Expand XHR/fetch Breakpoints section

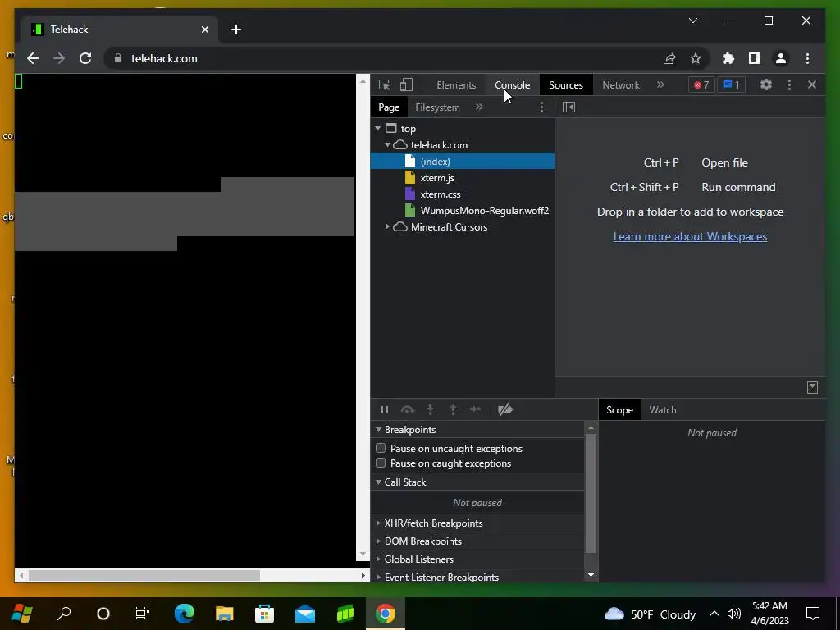(379, 523)
